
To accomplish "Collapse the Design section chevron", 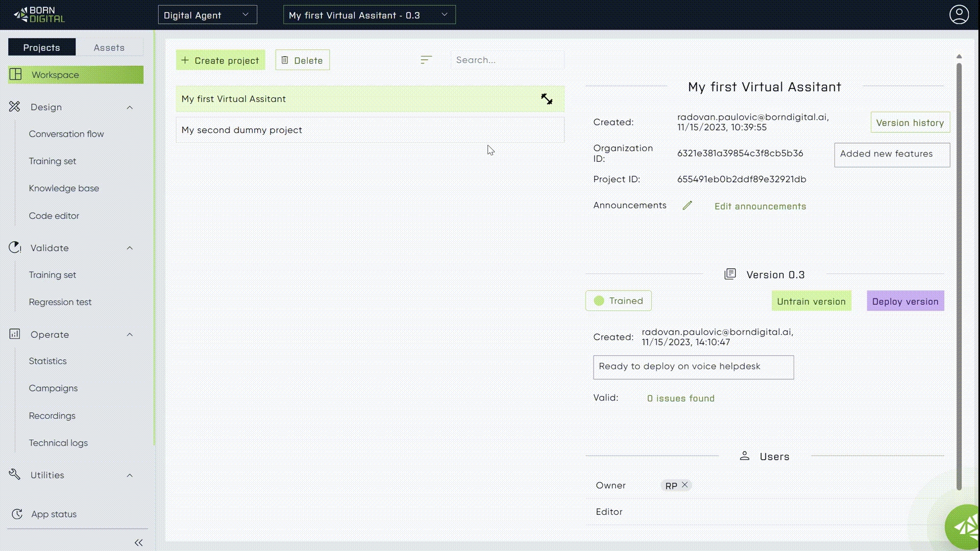I will point(130,107).
